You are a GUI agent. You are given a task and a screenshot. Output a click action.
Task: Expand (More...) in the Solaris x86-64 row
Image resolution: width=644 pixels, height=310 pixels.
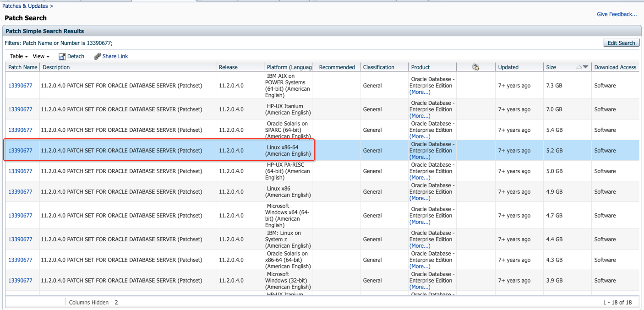pos(420,266)
